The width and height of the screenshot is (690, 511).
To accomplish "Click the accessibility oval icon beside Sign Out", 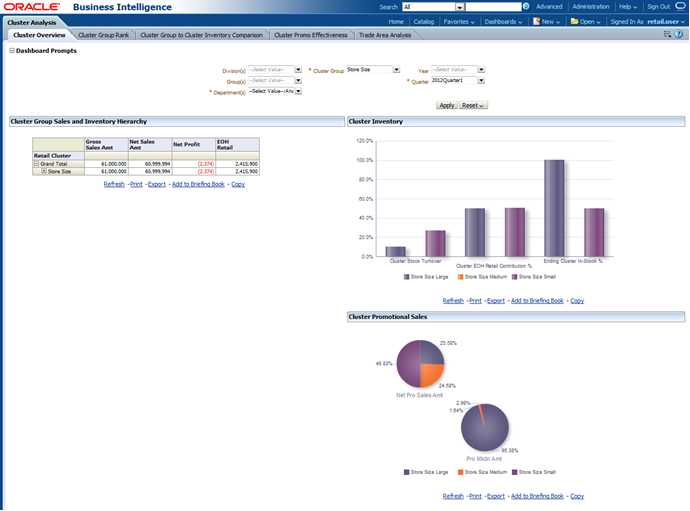I will pos(681,6).
